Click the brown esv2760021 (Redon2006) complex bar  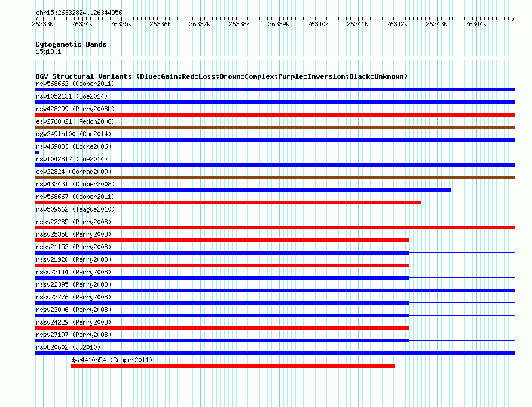tap(275, 127)
